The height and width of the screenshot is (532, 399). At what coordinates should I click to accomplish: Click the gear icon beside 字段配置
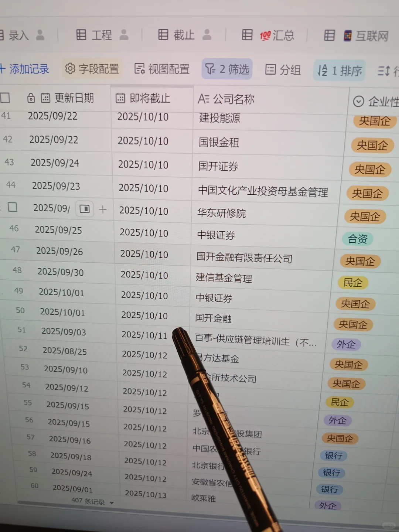pos(70,68)
